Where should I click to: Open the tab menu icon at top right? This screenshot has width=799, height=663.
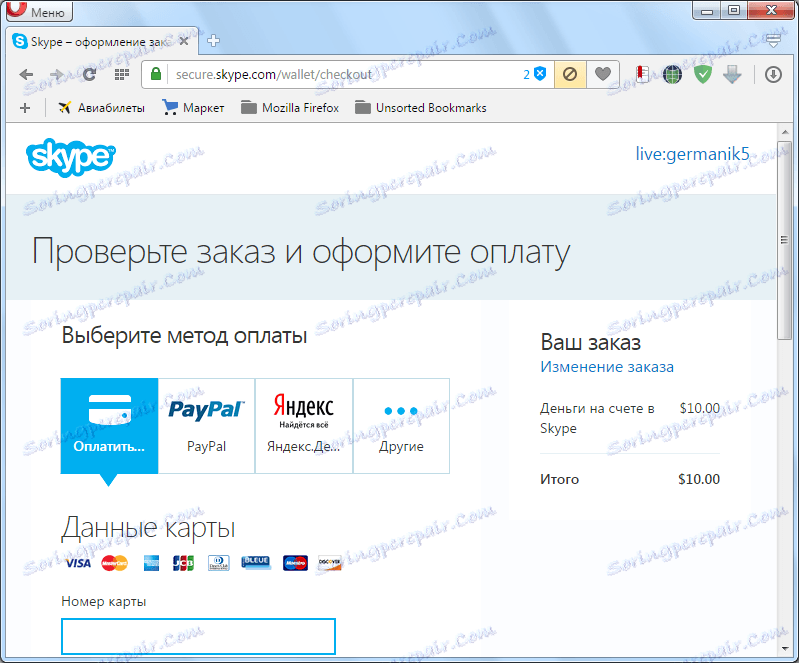point(774,41)
